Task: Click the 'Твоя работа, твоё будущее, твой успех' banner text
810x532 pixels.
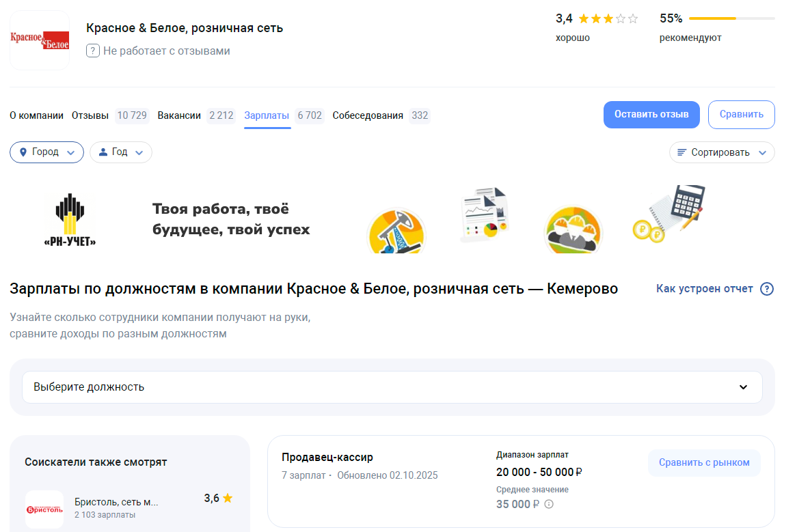Action: click(x=231, y=219)
